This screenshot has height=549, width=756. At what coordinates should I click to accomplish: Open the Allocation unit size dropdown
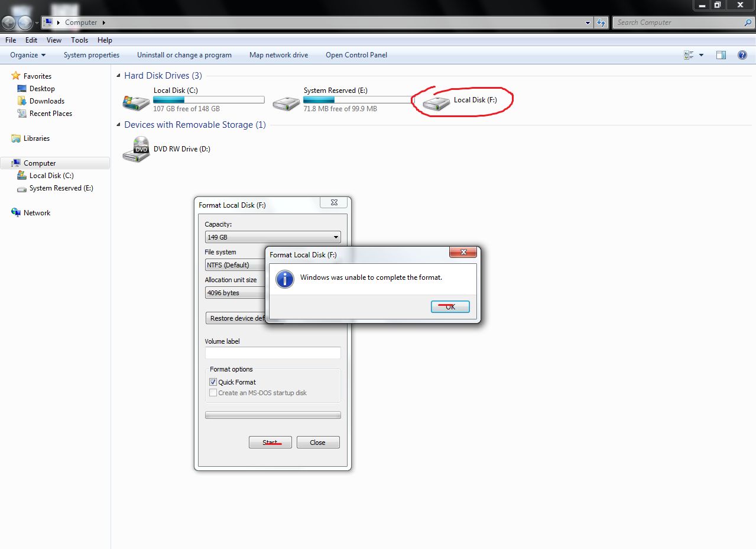[x=235, y=293]
